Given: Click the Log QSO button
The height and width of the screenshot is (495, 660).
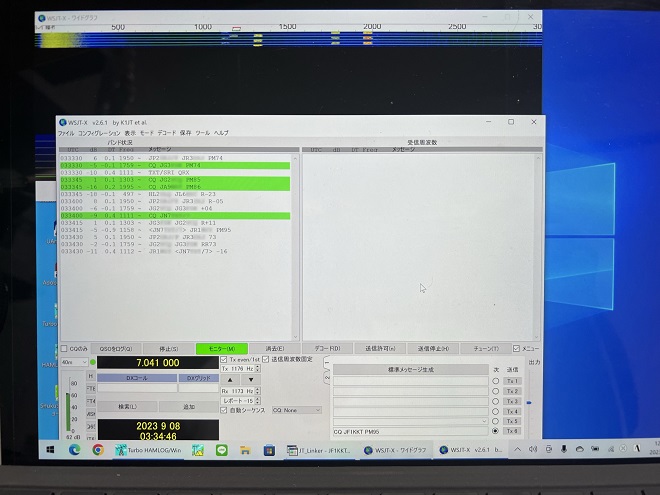Looking at the screenshot, I should (x=116, y=349).
